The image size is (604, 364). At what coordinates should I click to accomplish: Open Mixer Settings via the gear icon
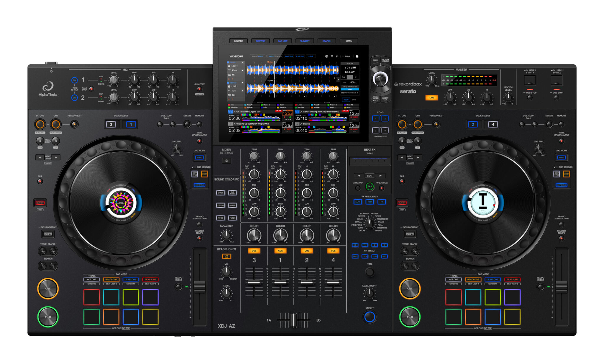point(226,161)
